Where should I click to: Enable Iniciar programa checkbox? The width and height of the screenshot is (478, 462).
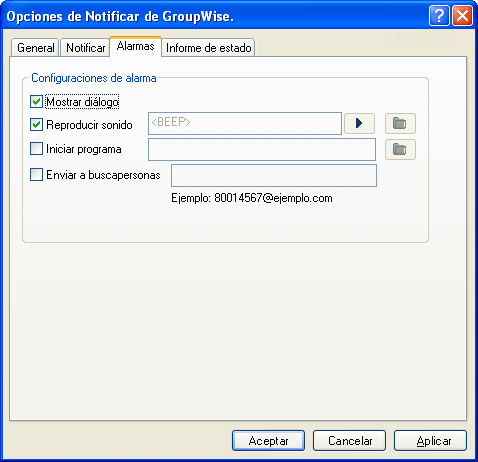click(x=36, y=149)
